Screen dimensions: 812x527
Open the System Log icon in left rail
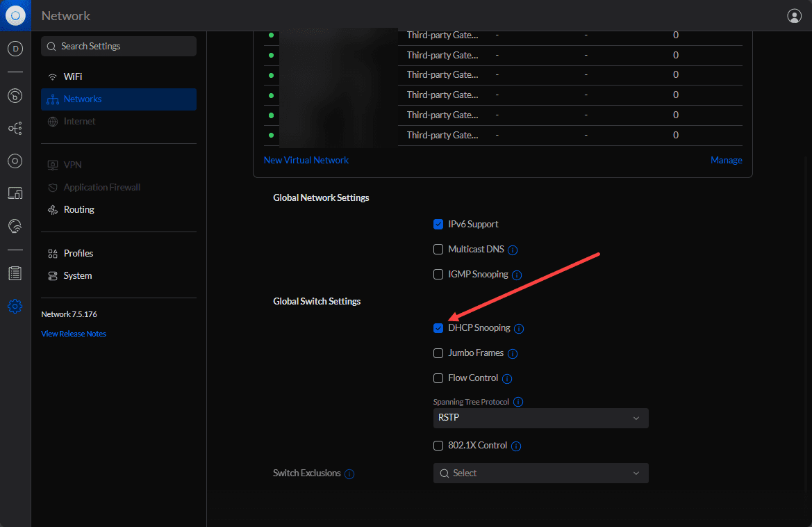coord(15,273)
